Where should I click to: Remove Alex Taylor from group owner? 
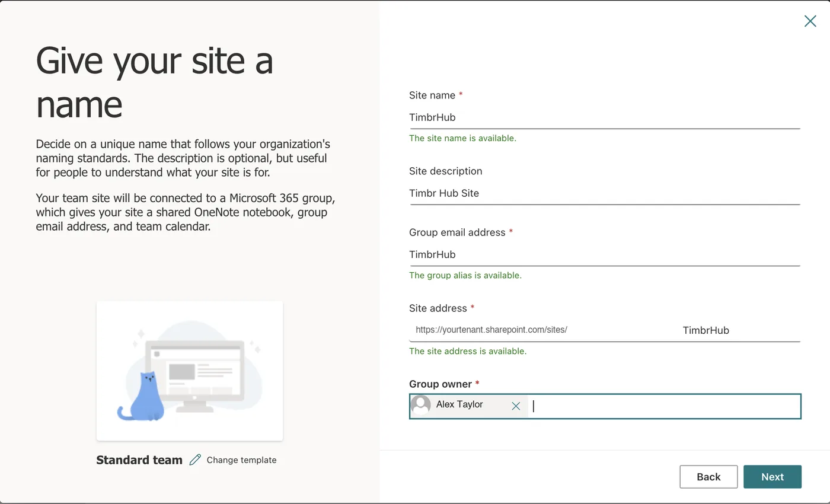pos(516,406)
